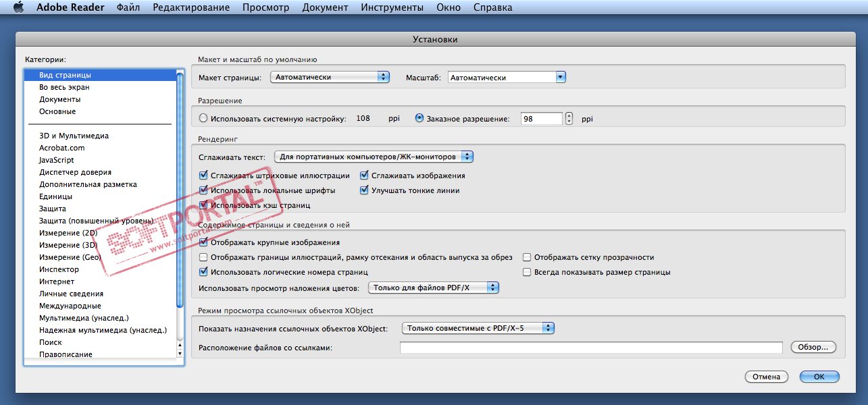The image size is (868, 405).
Task: Click the Отмена button
Action: point(767,377)
